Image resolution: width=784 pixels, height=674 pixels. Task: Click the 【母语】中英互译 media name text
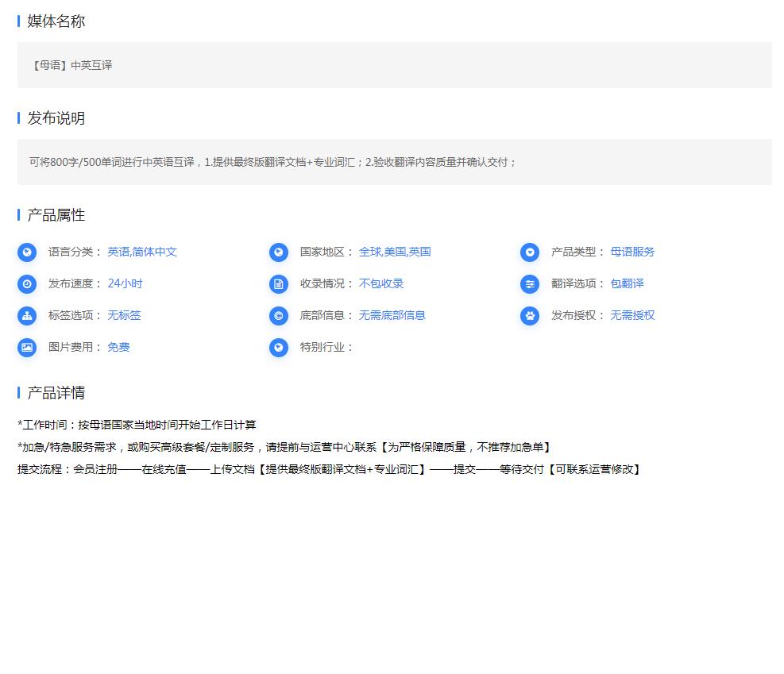[71, 65]
